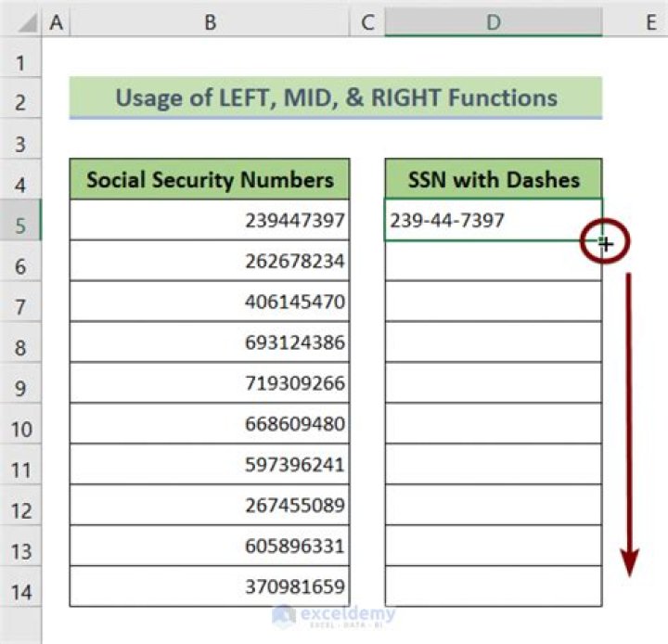Select column C header
This screenshot has height=644, width=668.
pyautogui.click(x=367, y=22)
